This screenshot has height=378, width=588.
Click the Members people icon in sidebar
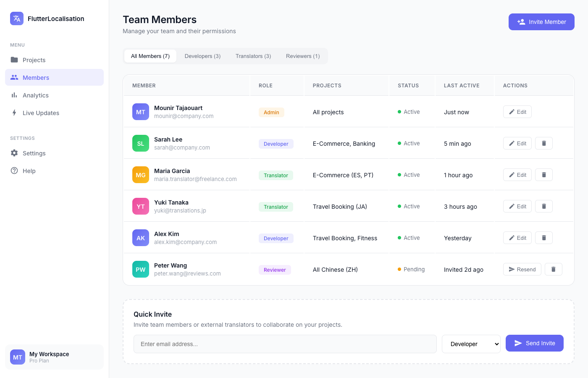pos(14,77)
